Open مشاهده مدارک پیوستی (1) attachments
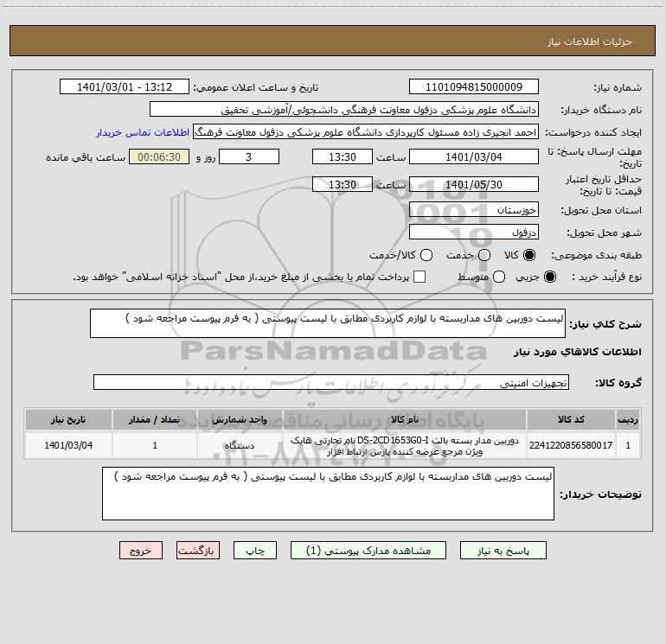 [368, 551]
